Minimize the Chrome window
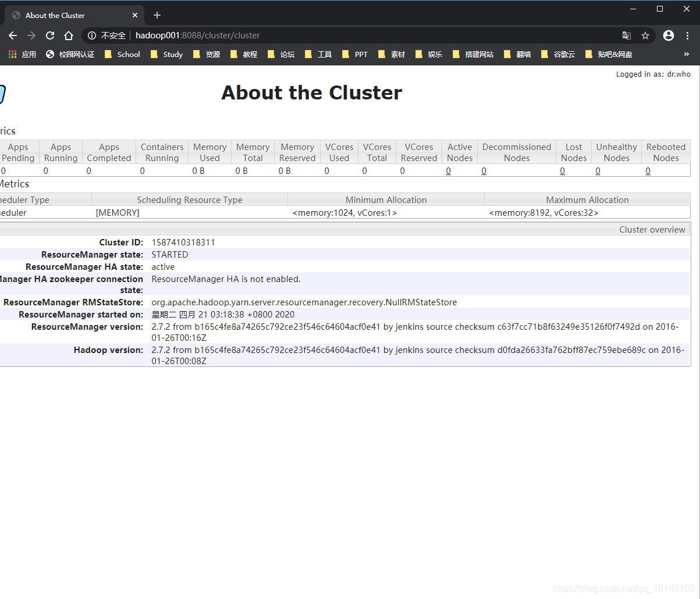The height and width of the screenshot is (599, 700). (633, 9)
